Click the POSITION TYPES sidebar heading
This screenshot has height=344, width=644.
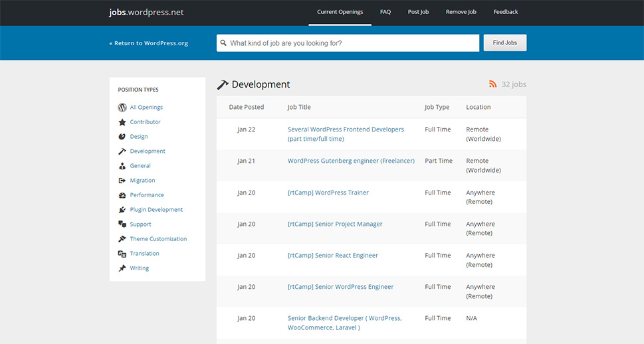pyautogui.click(x=138, y=90)
